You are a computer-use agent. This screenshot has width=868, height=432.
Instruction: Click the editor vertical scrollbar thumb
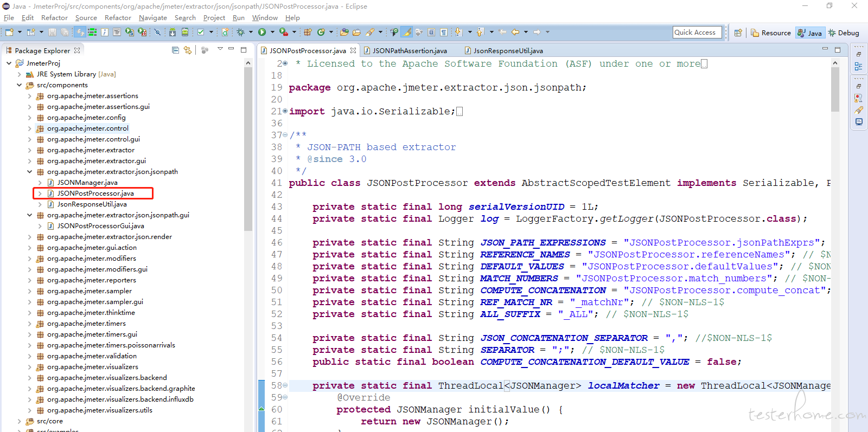[x=834, y=89]
